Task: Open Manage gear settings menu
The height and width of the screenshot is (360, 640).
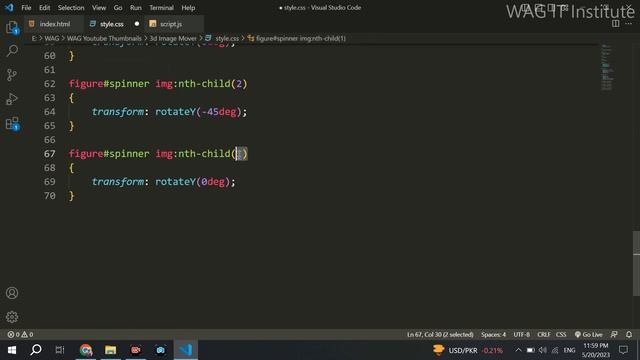Action: (12, 317)
